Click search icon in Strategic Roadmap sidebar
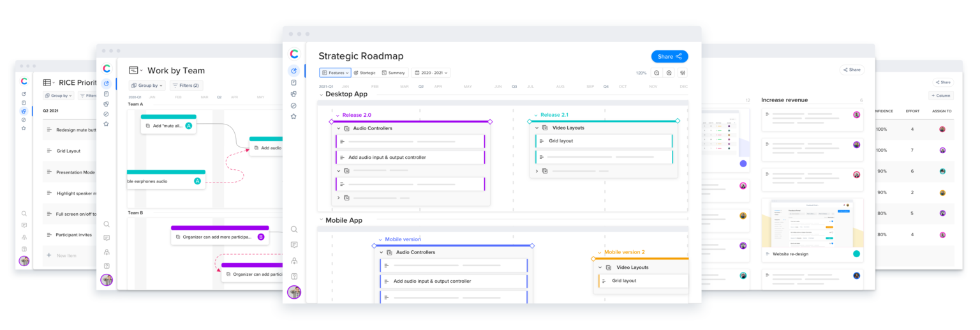The height and width of the screenshot is (330, 980). [x=294, y=229]
